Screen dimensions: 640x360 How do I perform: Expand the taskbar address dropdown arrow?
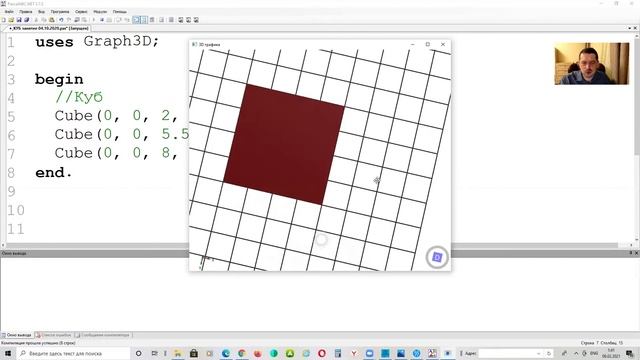point(539,353)
